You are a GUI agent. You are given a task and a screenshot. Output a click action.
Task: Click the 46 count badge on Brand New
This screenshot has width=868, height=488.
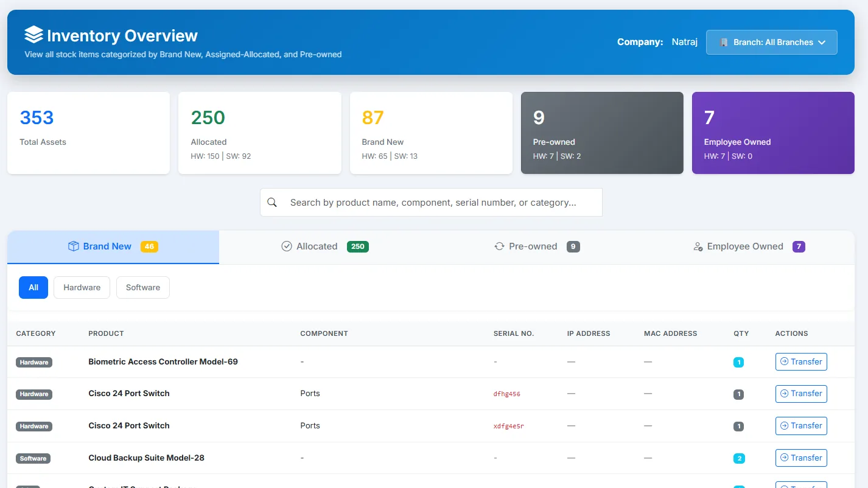[x=149, y=246]
